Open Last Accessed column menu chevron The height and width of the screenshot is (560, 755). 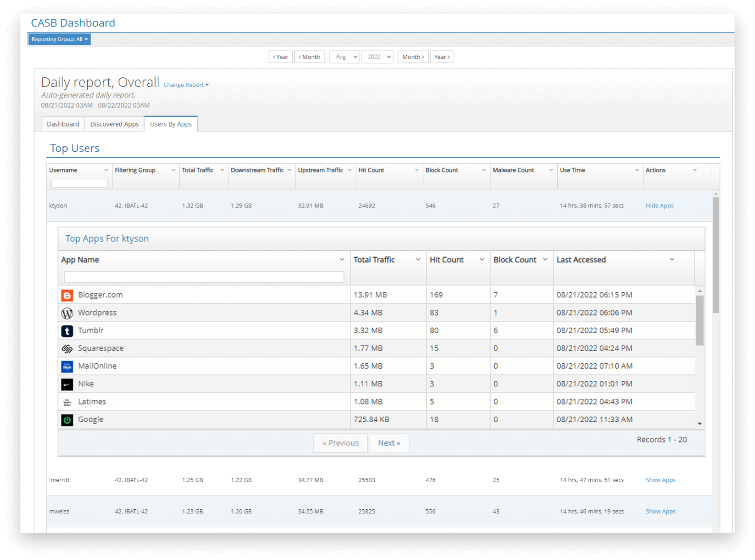point(672,260)
